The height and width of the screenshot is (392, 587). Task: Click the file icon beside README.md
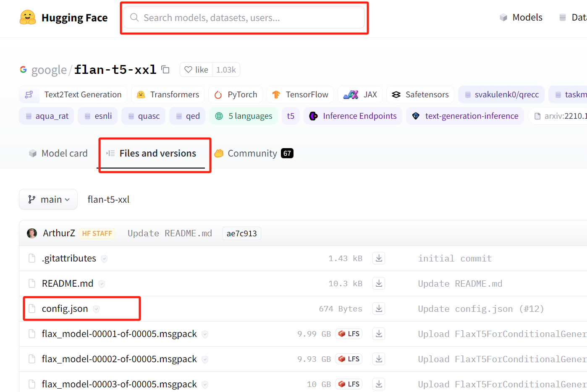coord(32,283)
